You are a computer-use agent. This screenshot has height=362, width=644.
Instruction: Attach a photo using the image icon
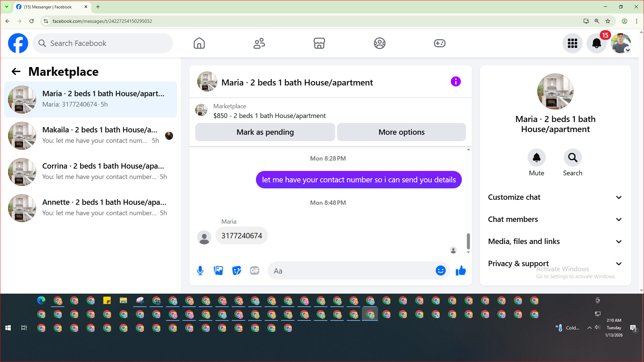(x=218, y=270)
